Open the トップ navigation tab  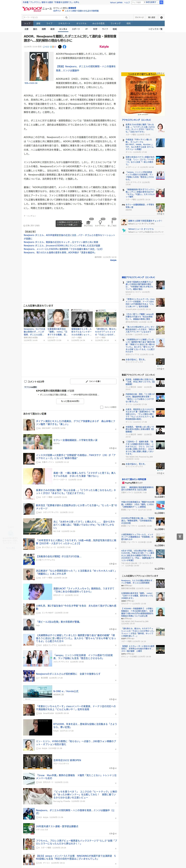27,24
